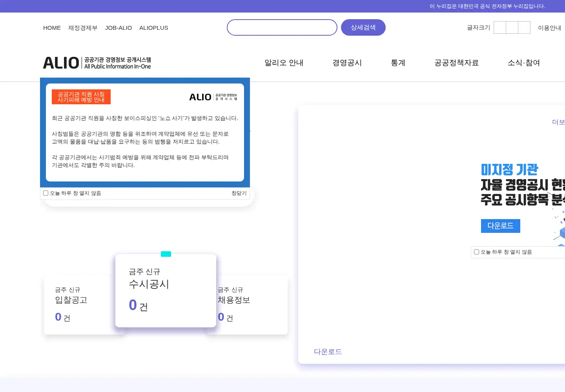The width and height of the screenshot is (565, 392).
Task: Open the 금주 신규 채용정보 card
Action: click(x=252, y=305)
